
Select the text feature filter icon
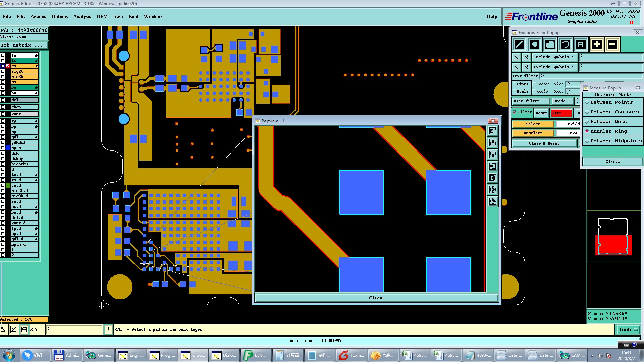pos(581,44)
